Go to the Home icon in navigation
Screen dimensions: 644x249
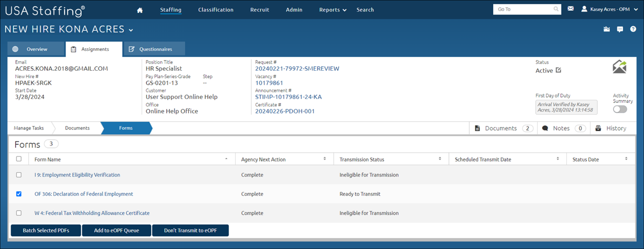[140, 10]
